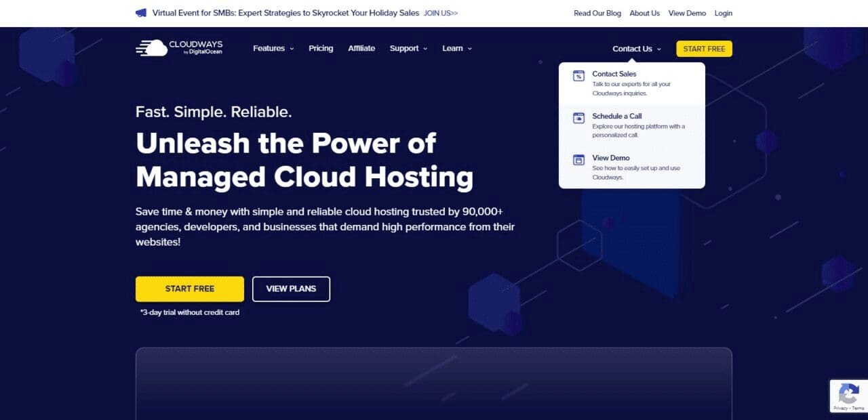Click the '3-day trial without credit card' text
Screen dimensions: 868x420
pyautogui.click(x=190, y=312)
